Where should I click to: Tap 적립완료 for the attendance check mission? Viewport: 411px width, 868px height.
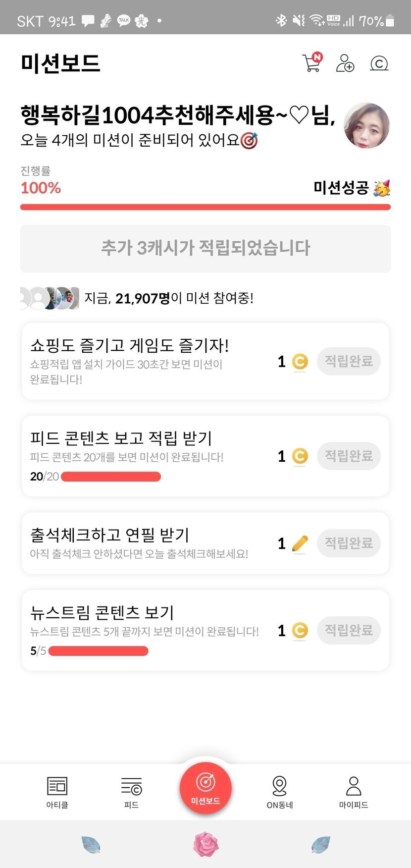click(349, 543)
